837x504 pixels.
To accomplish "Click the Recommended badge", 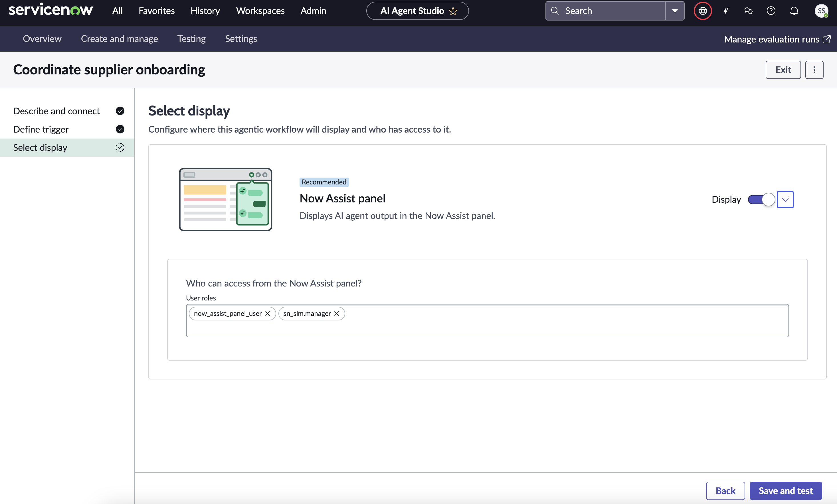I will click(324, 182).
